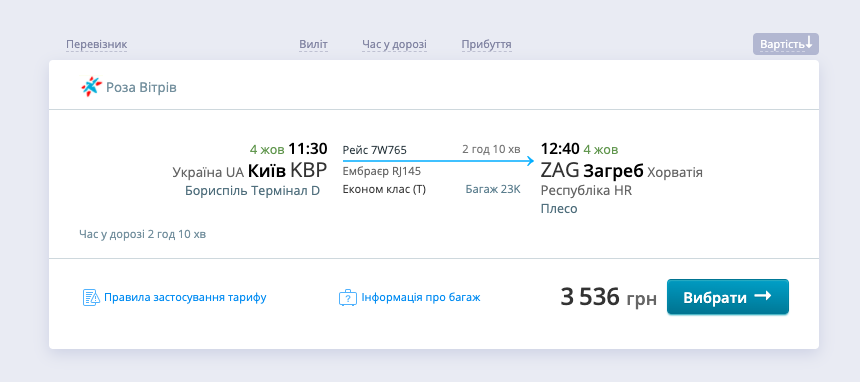Click the arrow icon on Вибрати button
This screenshot has height=382, width=860.
(x=762, y=296)
